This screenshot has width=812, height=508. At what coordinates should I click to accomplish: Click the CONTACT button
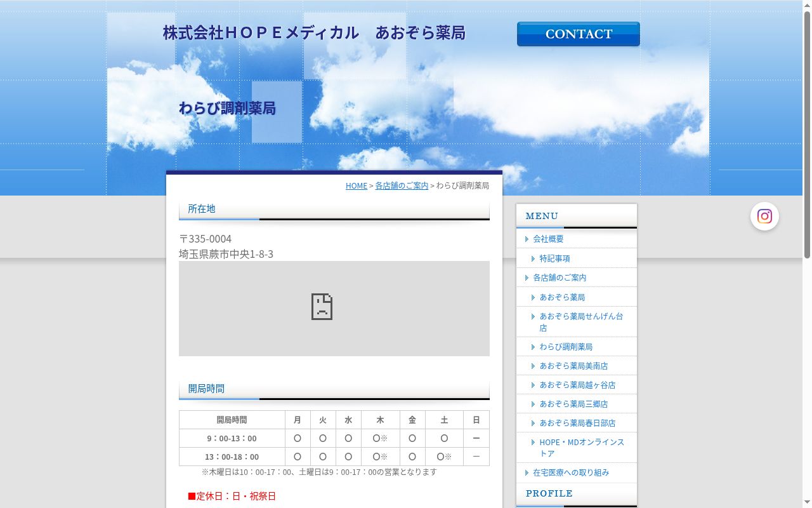click(578, 34)
